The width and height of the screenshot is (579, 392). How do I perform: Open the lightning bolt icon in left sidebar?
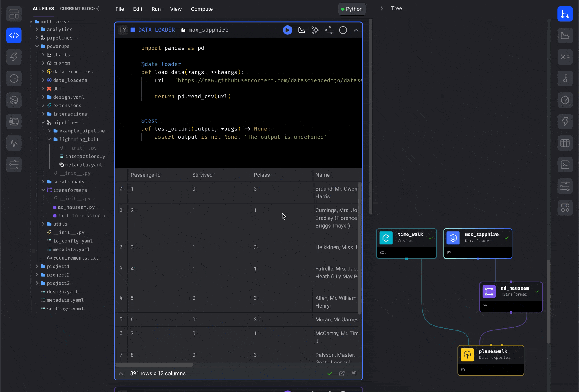click(x=14, y=57)
